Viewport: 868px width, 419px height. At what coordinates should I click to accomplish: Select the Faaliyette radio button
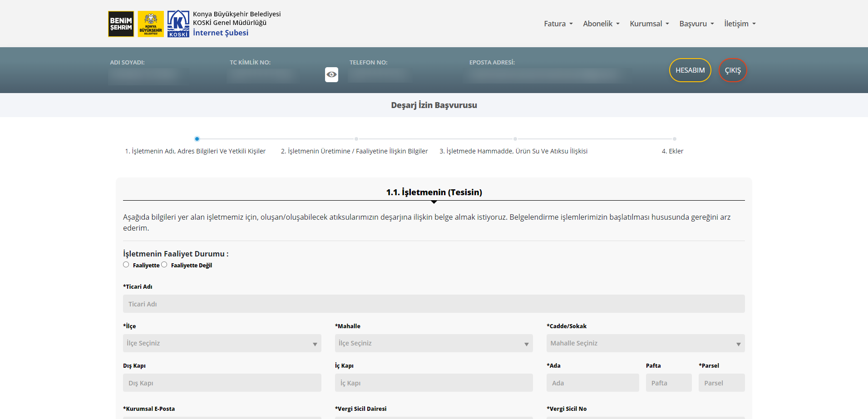coord(126,265)
